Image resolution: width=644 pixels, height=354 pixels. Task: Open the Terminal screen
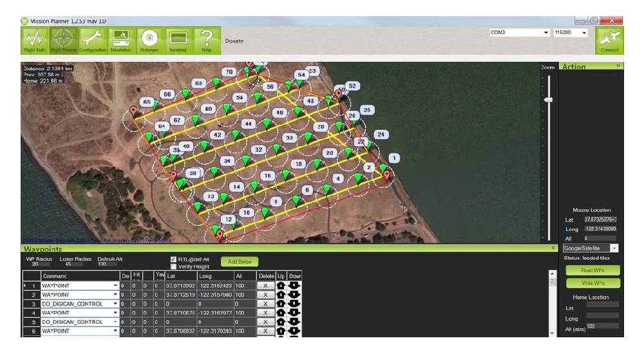tap(178, 42)
